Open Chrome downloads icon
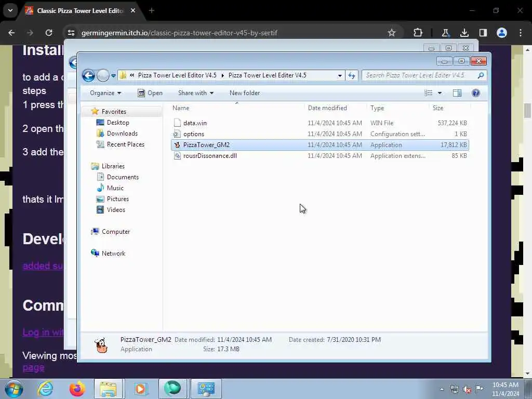532x399 pixels. tap(464, 33)
